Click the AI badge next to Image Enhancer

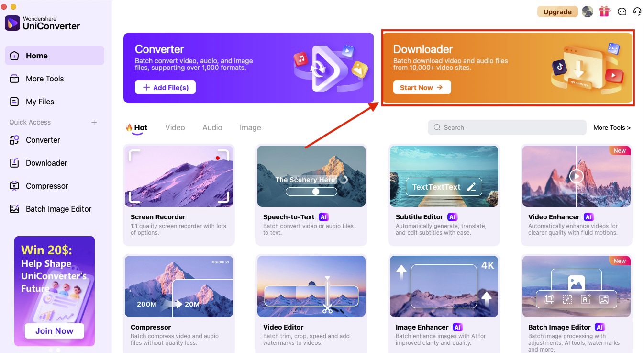(x=458, y=327)
